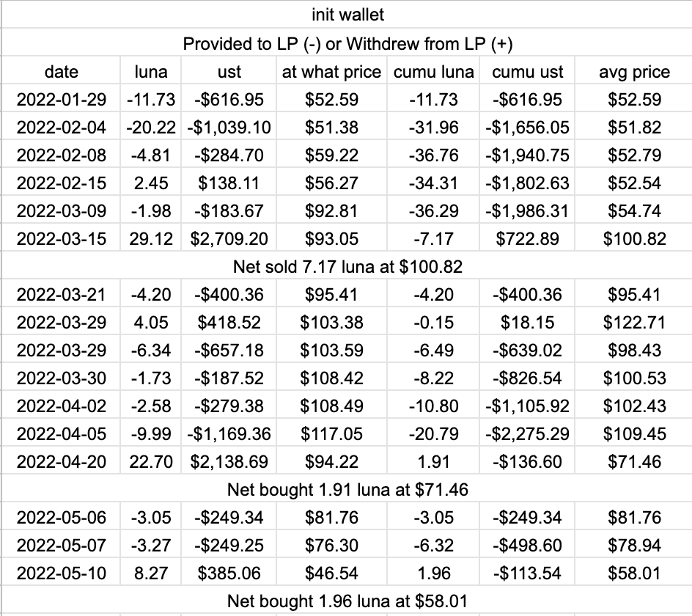The width and height of the screenshot is (692, 616).
Task: Select the price cell showing $46.54
Action: 331,573
